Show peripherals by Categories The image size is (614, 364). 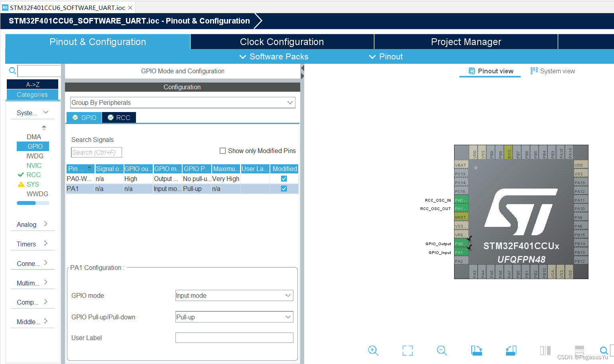32,94
